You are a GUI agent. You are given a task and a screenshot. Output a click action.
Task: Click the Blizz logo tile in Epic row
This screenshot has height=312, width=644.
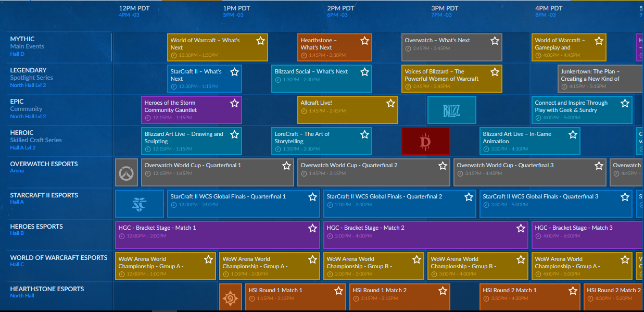(x=452, y=110)
